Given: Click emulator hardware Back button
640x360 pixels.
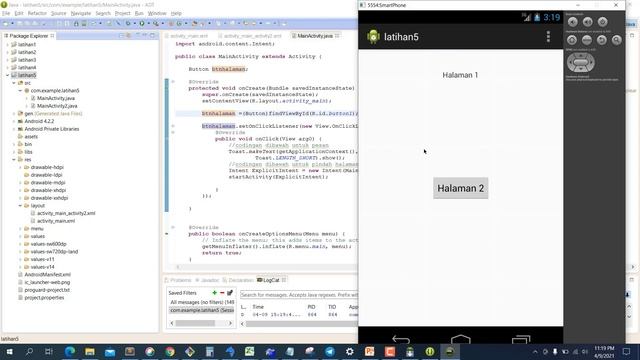Looking at the screenshot, I should [x=602, y=40].
